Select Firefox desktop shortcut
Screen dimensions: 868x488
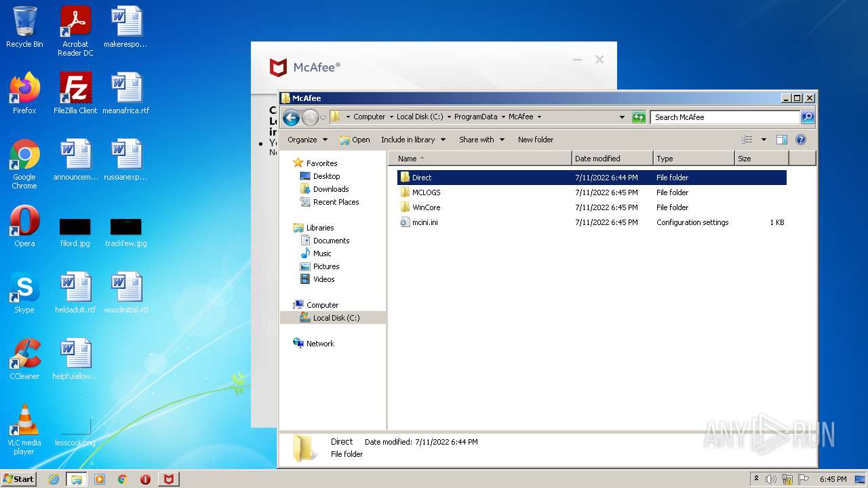(x=24, y=94)
